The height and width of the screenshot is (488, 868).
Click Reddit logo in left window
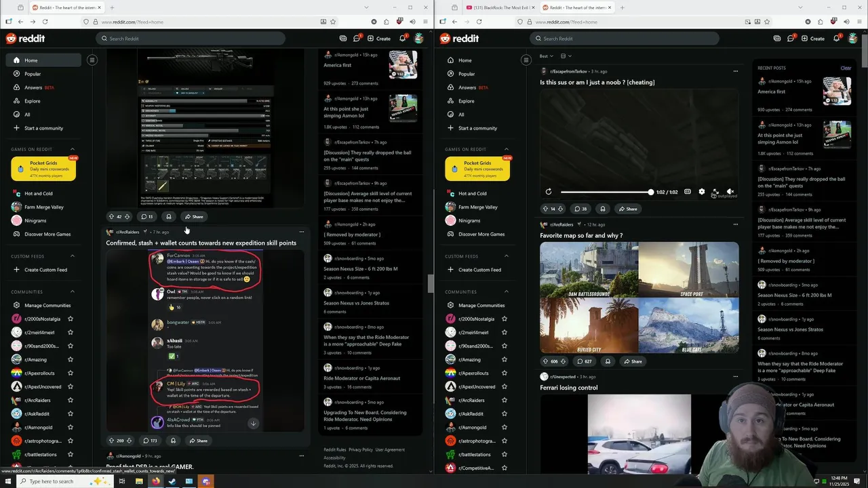25,39
